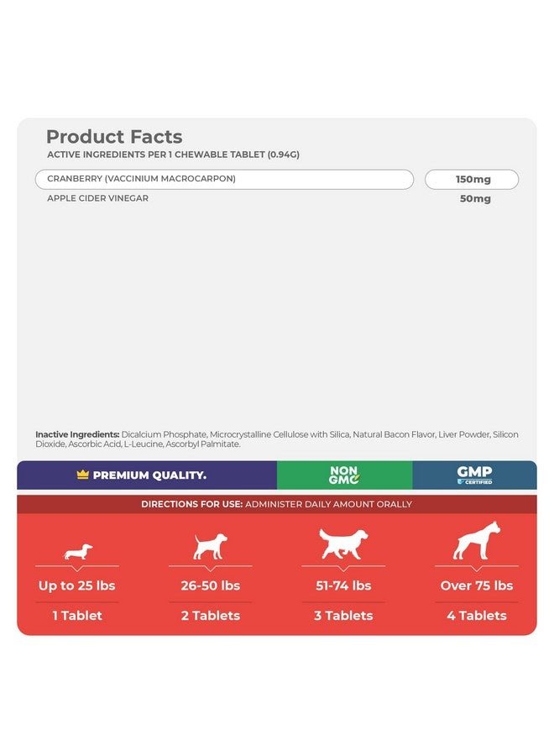
Task: Select the Cranberry ingredient pill row
Action: (224, 179)
